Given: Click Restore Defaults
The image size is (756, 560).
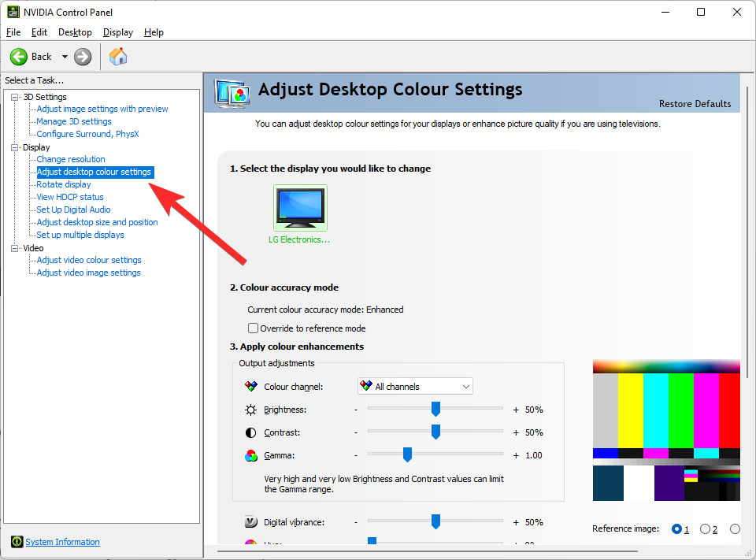Looking at the screenshot, I should (695, 103).
